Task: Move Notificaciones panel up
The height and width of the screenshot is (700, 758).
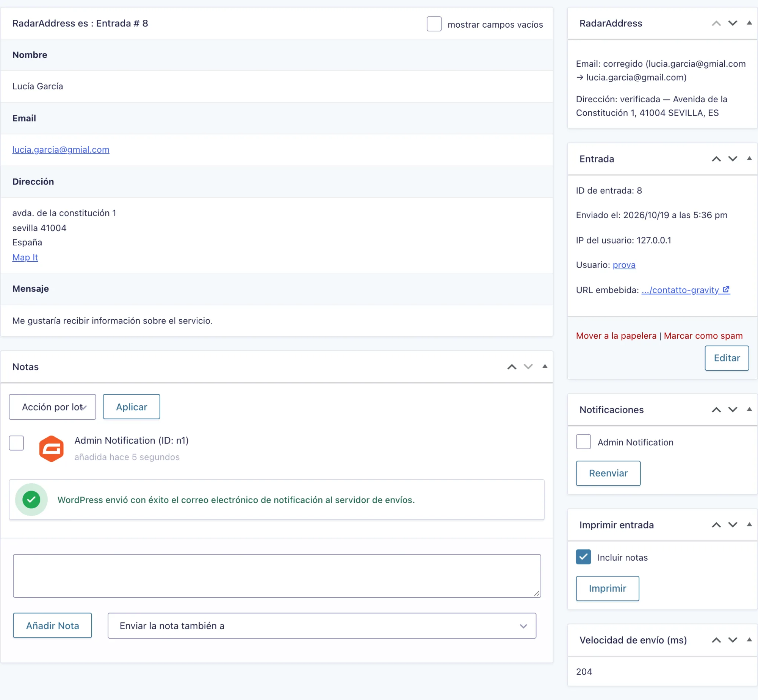Action: [716, 410]
